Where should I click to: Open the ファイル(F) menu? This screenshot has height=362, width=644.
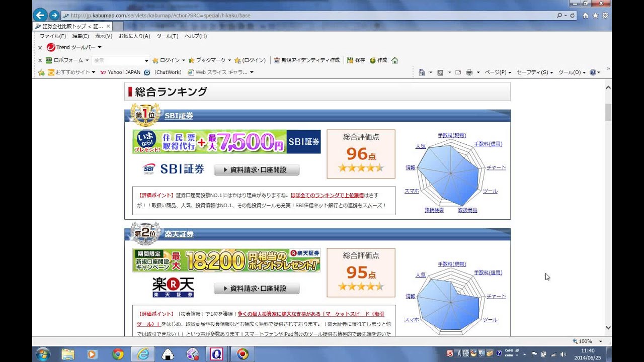53,36
